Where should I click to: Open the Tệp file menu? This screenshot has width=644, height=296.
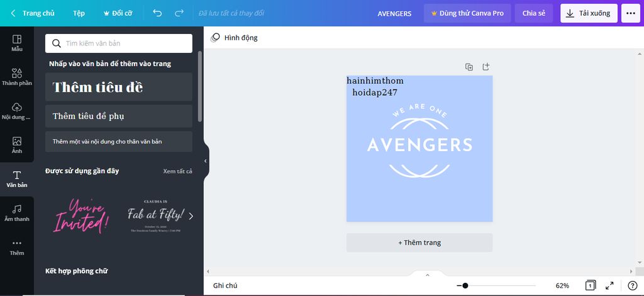tap(79, 13)
